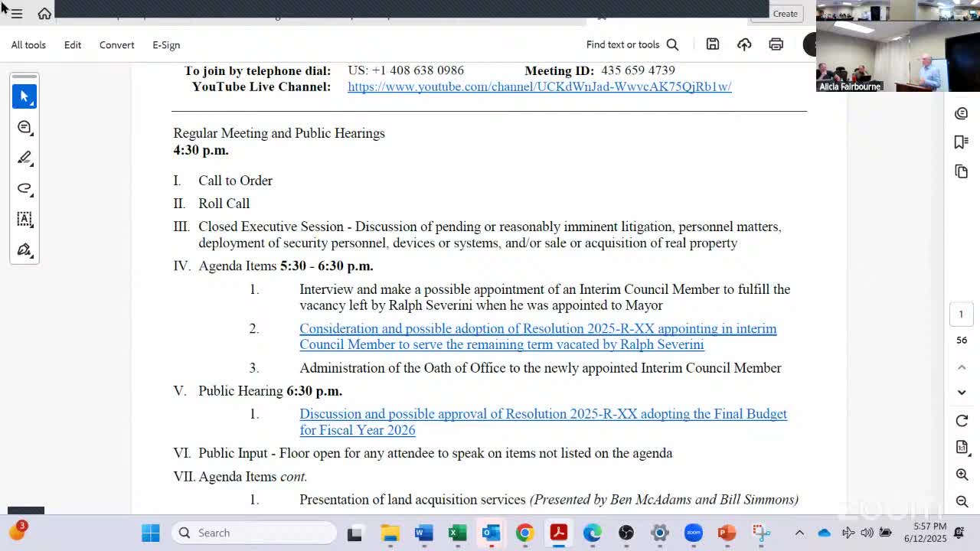Open the Convert menu
980x551 pixels.
click(117, 44)
